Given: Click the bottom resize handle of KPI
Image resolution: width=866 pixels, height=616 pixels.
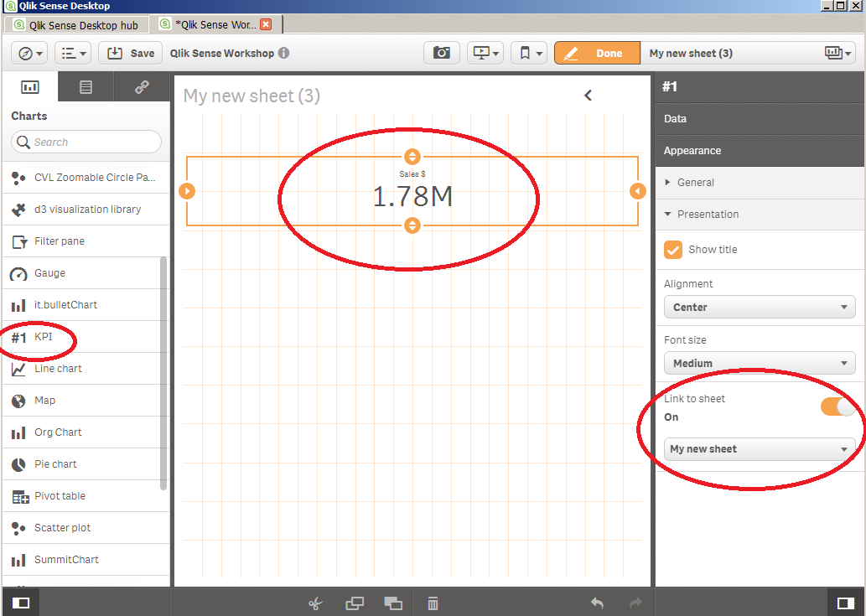Looking at the screenshot, I should tap(412, 225).
